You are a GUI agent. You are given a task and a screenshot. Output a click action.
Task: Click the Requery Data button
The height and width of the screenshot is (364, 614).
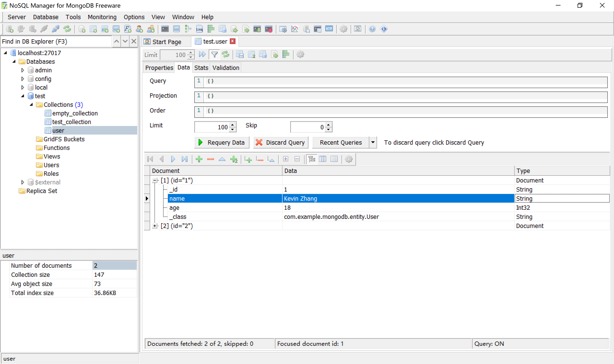[222, 142]
